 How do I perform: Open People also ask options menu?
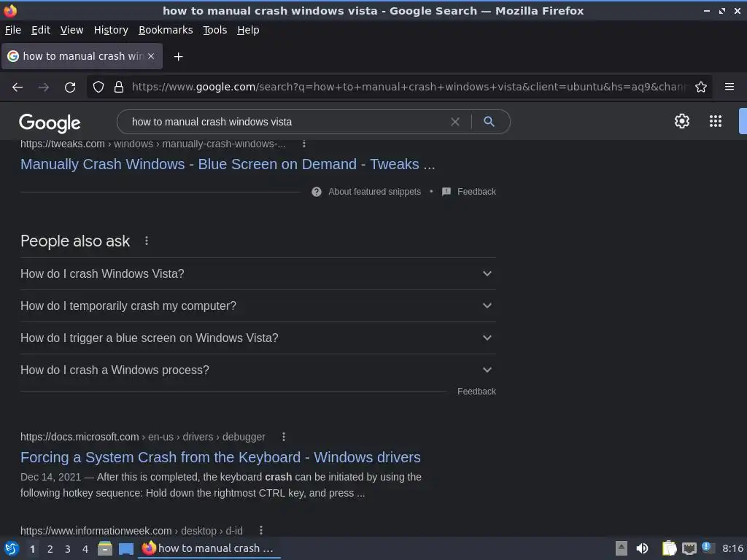coord(147,241)
